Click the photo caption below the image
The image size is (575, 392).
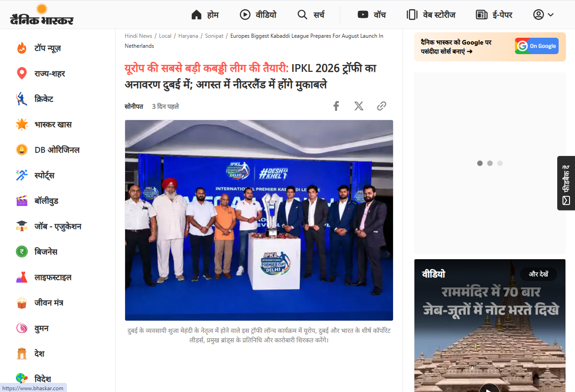coord(259,335)
